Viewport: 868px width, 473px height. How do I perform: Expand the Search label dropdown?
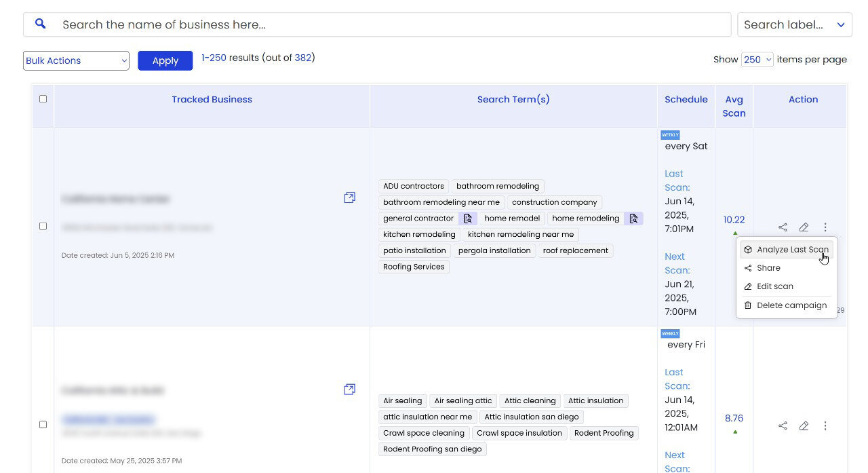click(794, 24)
